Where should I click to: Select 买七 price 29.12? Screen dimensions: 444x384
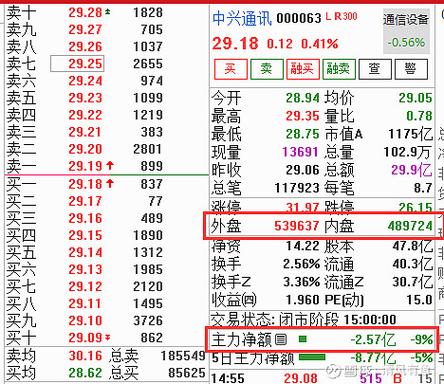[85, 286]
